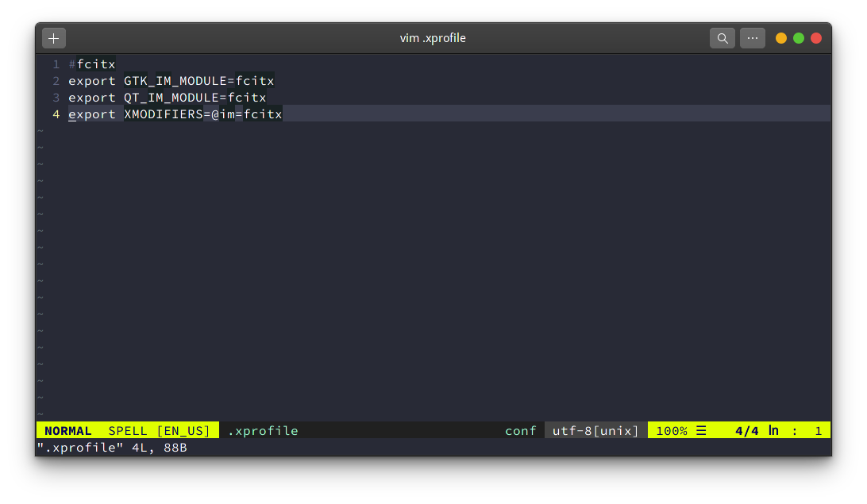Image resolution: width=867 pixels, height=504 pixels.
Task: Click the 'utf-8[unix]' encoding segment
Action: click(595, 430)
